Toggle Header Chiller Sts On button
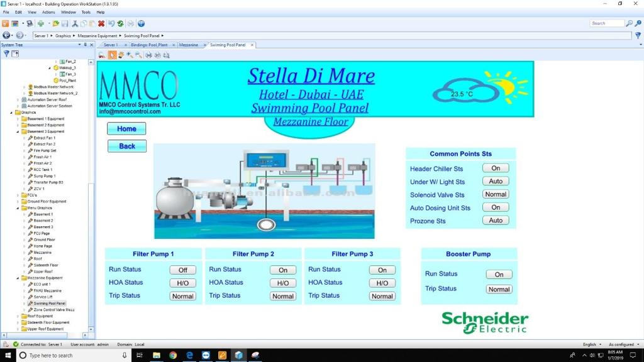 click(x=496, y=168)
